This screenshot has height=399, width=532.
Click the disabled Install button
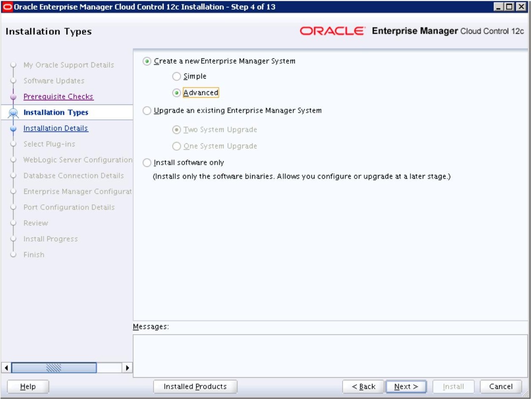(453, 387)
